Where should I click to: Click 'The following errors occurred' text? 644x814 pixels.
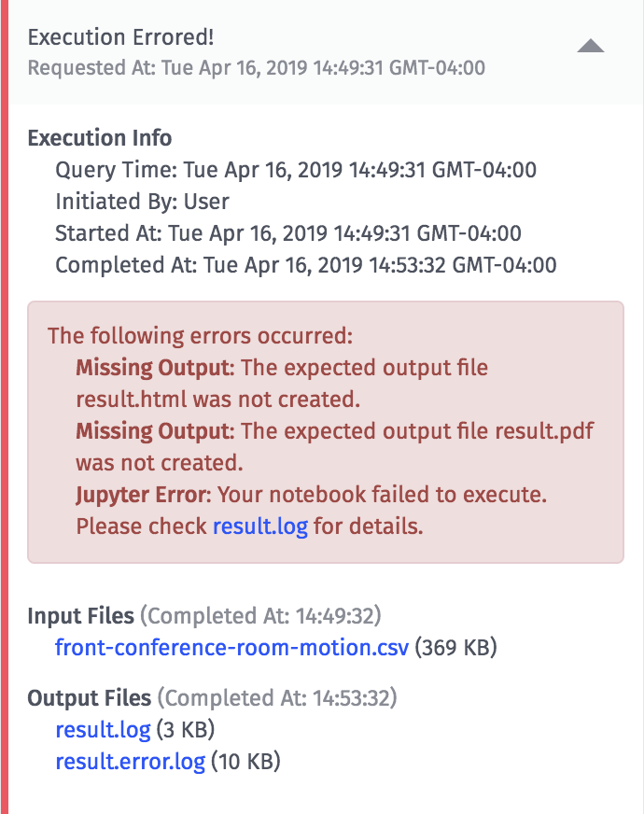tap(201, 336)
